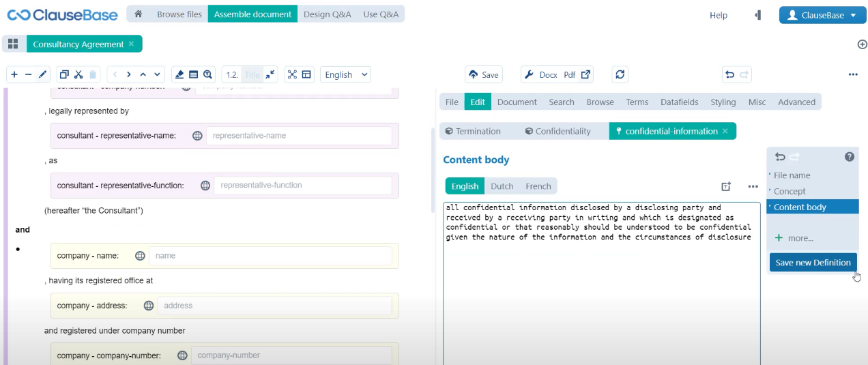
Task: Click the home icon in navigation bar
Action: click(139, 14)
